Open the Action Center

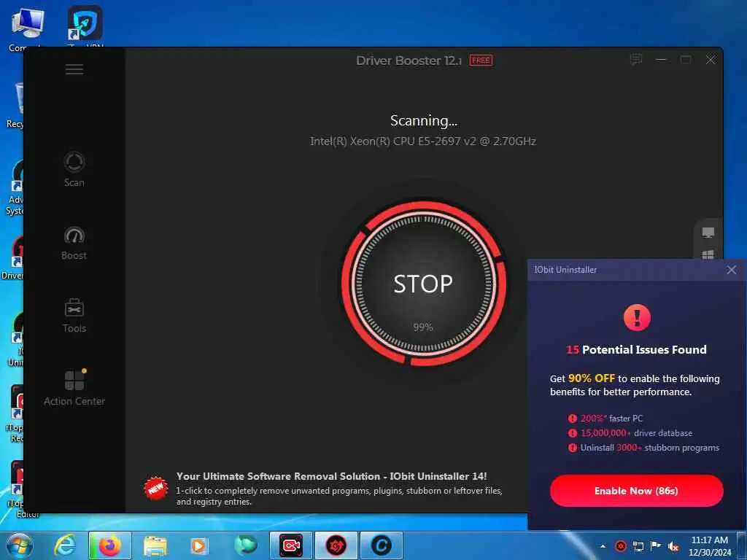[74, 388]
